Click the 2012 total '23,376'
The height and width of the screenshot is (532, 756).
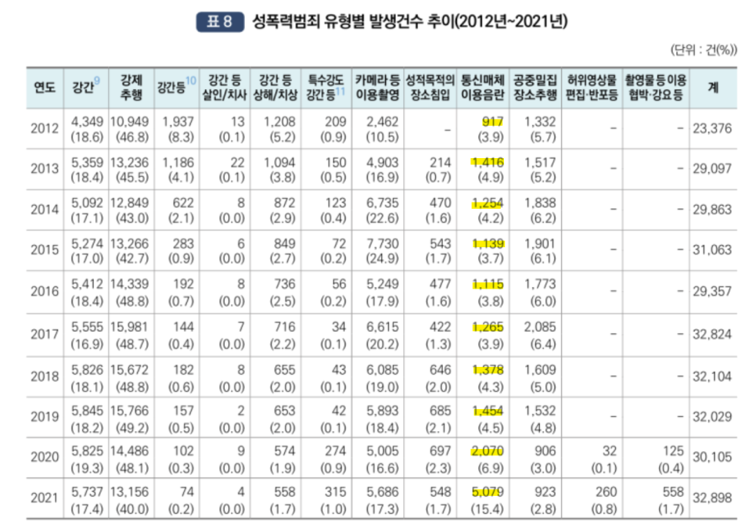pyautogui.click(x=712, y=128)
